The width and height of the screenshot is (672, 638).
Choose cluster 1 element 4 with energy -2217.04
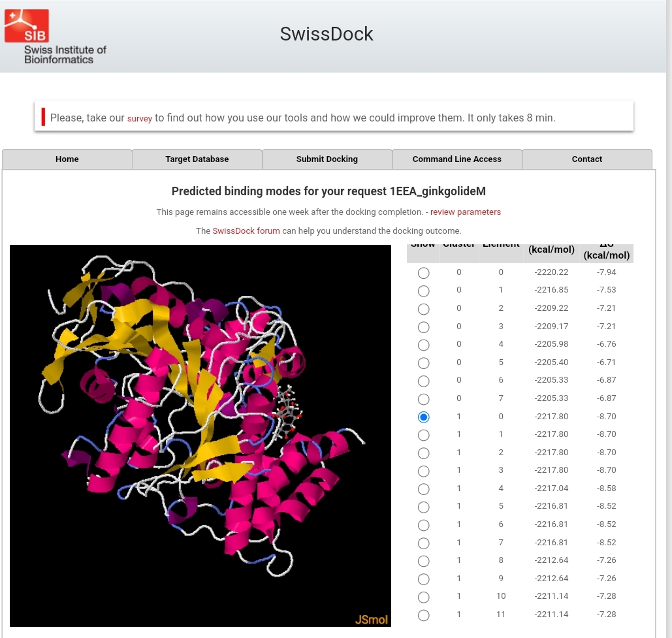pos(424,489)
